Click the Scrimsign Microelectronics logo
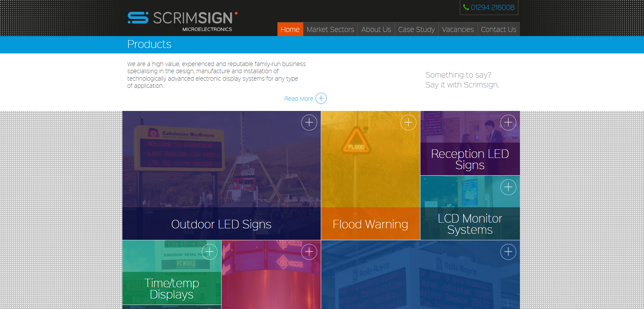Viewport: 644px width, 309px height. point(182,21)
